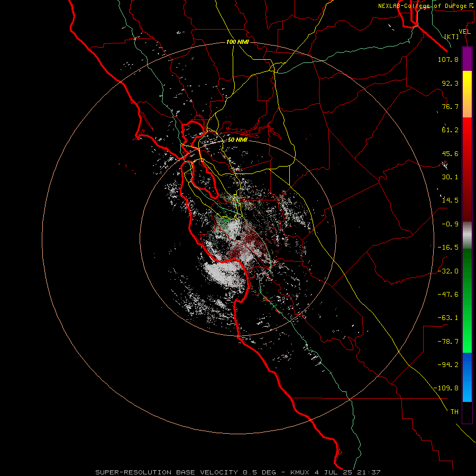Click the -94.2 velocity scale value
The image size is (476, 476).
[x=448, y=365]
